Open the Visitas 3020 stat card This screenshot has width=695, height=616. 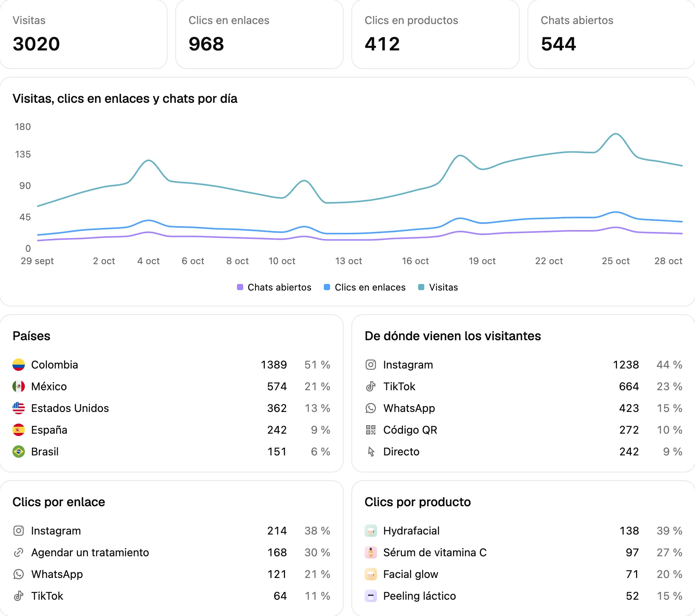(83, 34)
